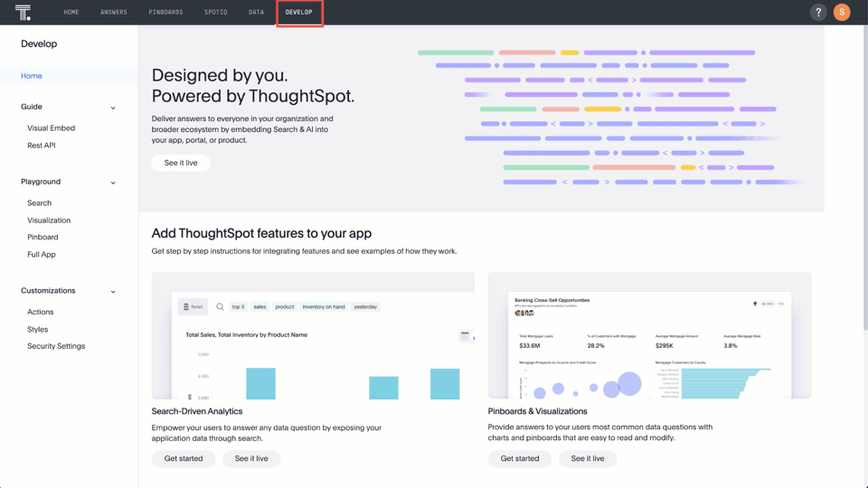Click the Guide section heading
The height and width of the screenshot is (488, 868).
[32, 107]
